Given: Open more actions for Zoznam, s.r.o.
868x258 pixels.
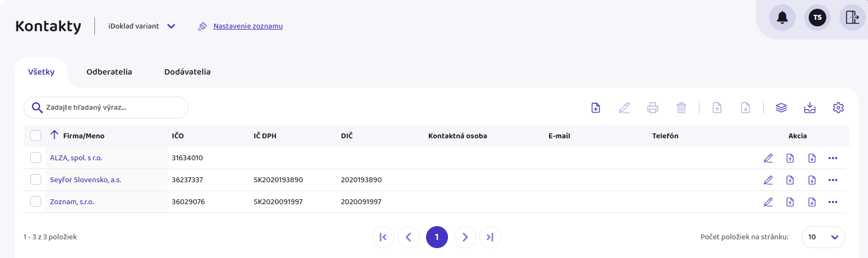Looking at the screenshot, I should (833, 202).
